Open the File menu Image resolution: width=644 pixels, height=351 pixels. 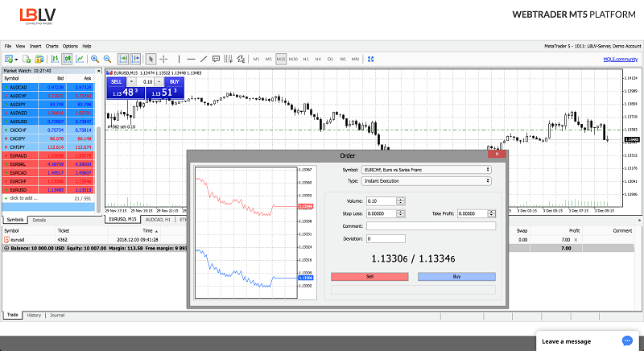8,46
